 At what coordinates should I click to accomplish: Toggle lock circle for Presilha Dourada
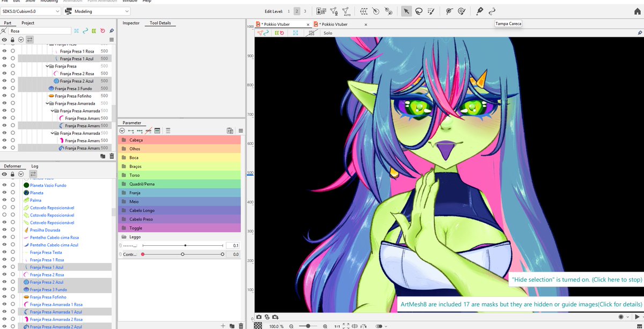tap(13, 230)
